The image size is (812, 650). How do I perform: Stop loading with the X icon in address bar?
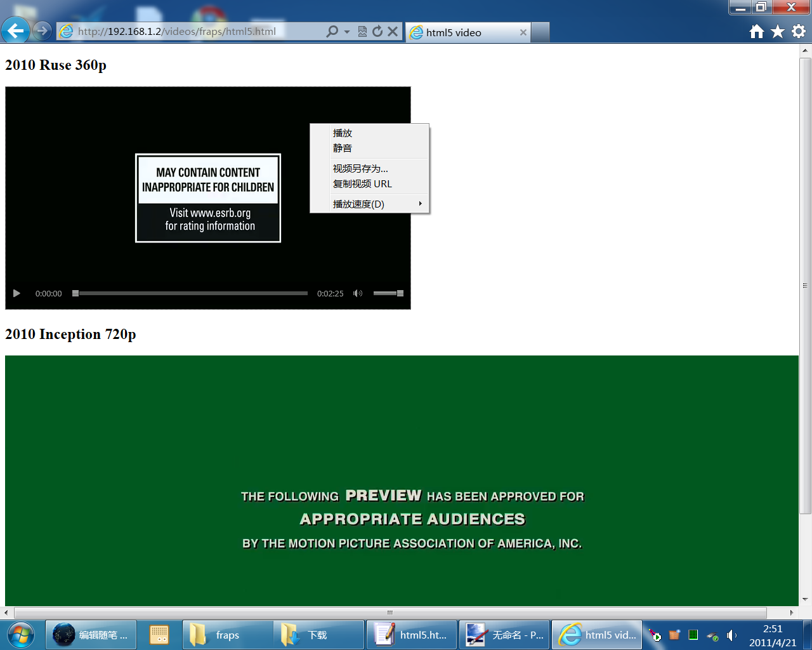(x=393, y=31)
